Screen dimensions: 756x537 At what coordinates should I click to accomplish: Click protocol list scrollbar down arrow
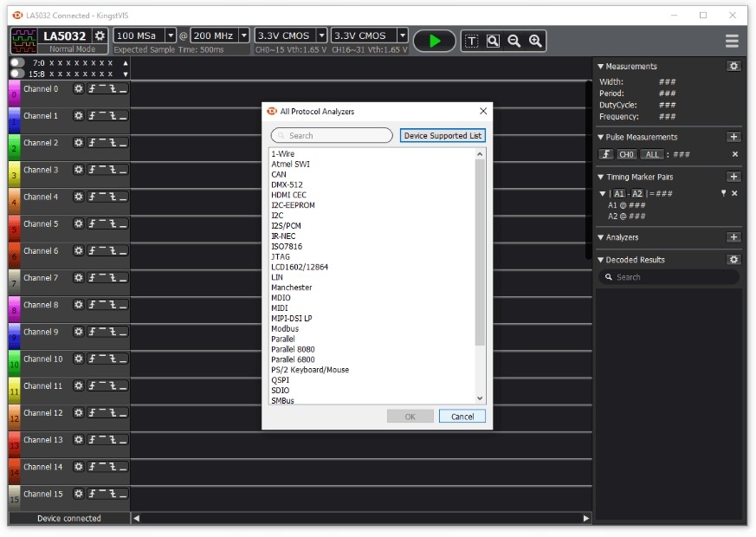coord(480,398)
